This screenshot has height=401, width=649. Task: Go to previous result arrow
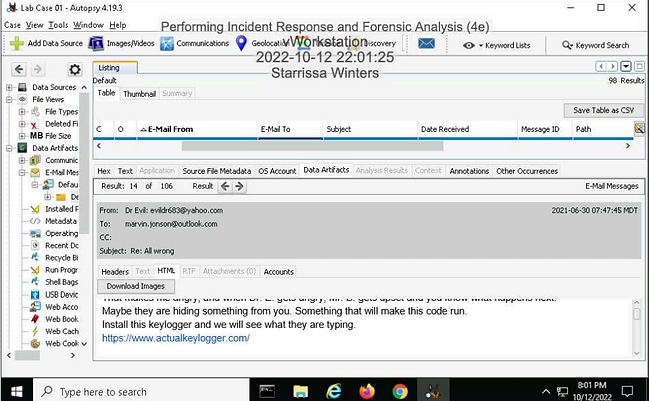point(225,186)
